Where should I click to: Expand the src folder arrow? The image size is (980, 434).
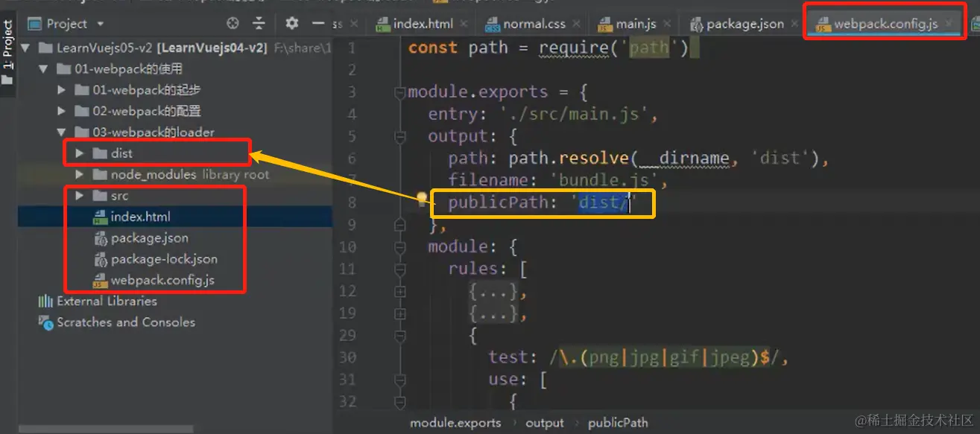(x=80, y=196)
